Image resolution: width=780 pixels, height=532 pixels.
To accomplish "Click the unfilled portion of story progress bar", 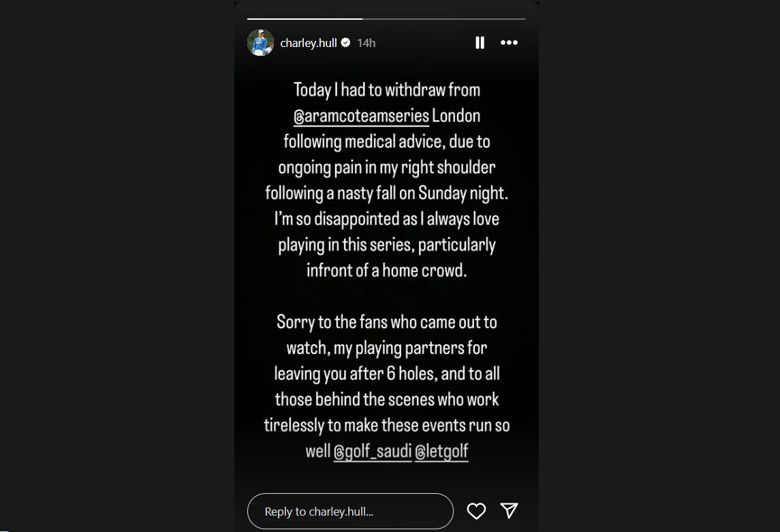I will (443, 18).
